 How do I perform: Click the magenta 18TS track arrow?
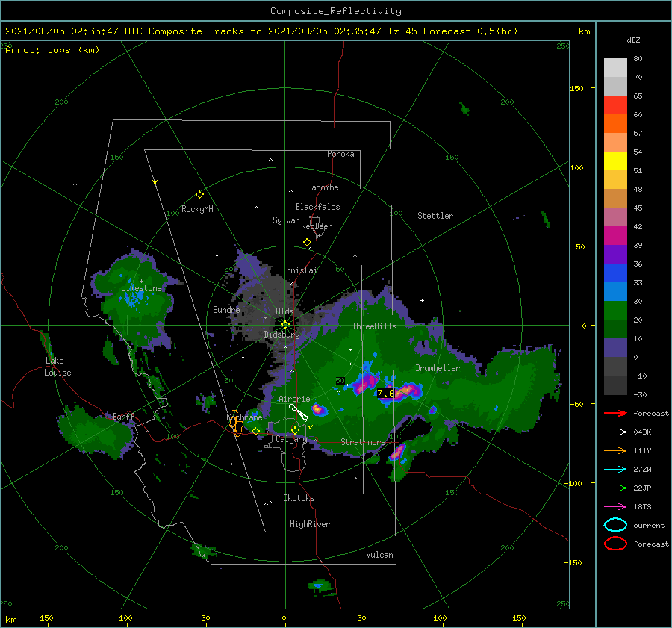tap(615, 507)
